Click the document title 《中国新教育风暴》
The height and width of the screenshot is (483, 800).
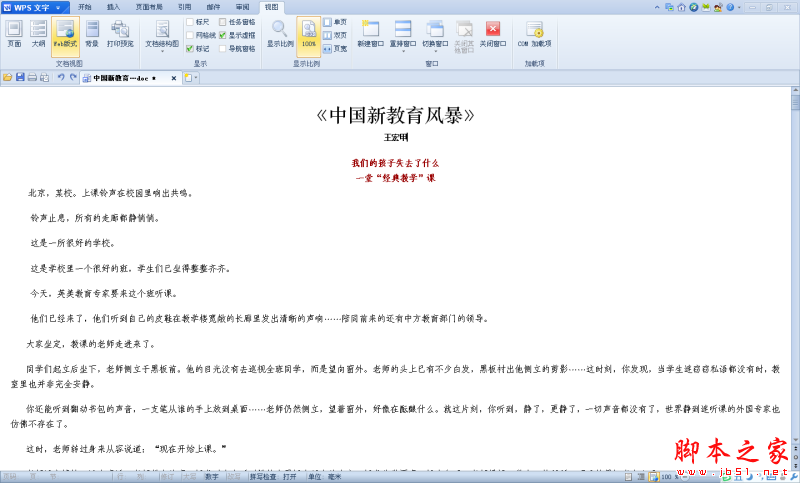(395, 115)
